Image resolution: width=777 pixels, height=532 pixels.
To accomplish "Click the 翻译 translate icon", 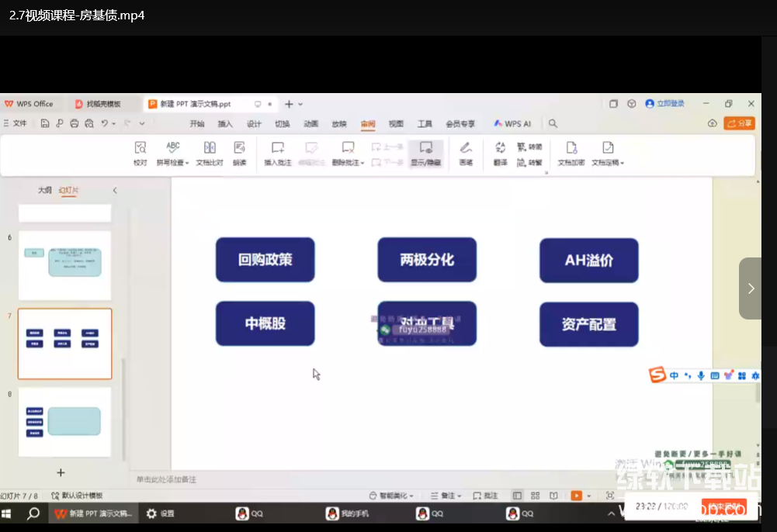I will [x=501, y=153].
